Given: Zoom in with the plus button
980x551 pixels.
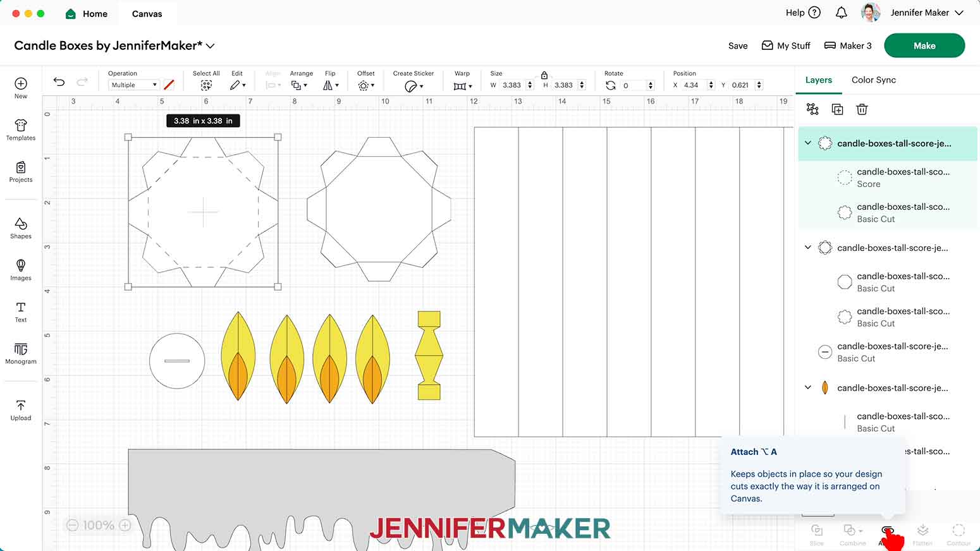Looking at the screenshot, I should tap(125, 525).
